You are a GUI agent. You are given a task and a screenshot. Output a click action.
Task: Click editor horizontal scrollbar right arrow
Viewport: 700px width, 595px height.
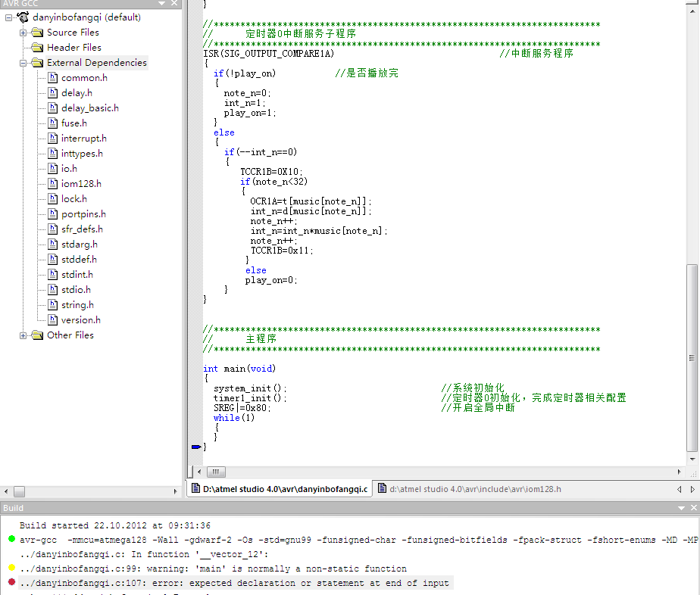[679, 472]
